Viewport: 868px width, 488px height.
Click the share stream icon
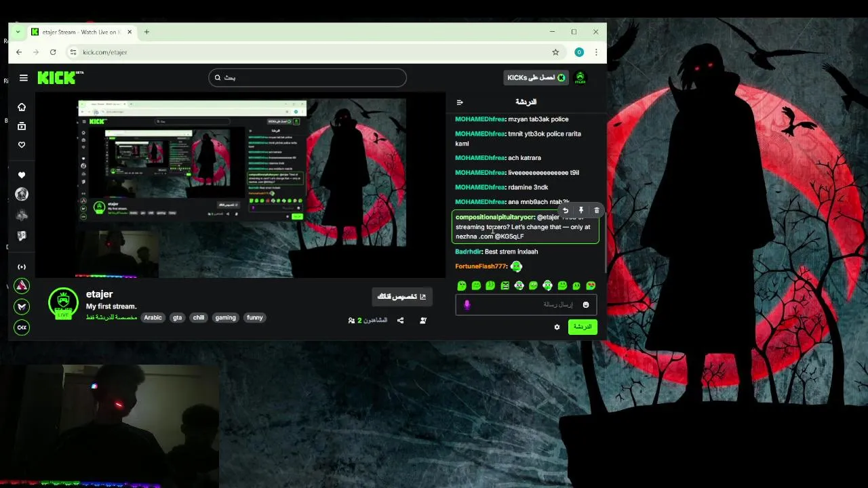[400, 321]
